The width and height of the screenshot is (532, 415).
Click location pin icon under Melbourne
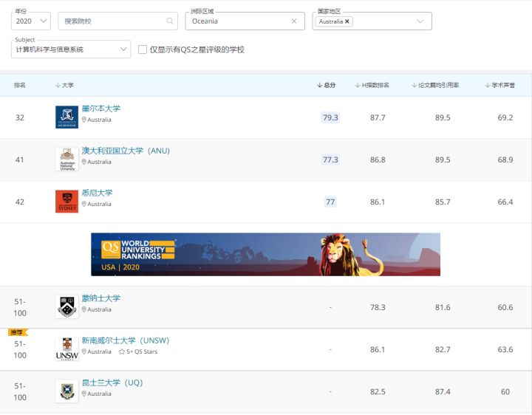click(83, 120)
